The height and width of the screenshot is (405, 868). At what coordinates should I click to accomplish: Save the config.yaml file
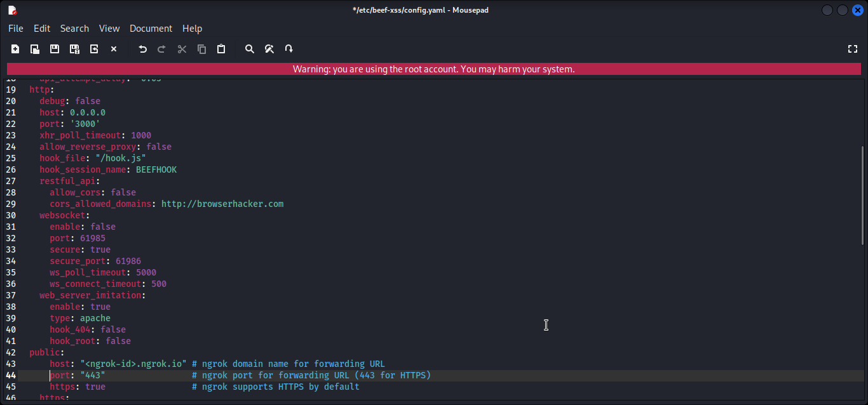[x=54, y=49]
